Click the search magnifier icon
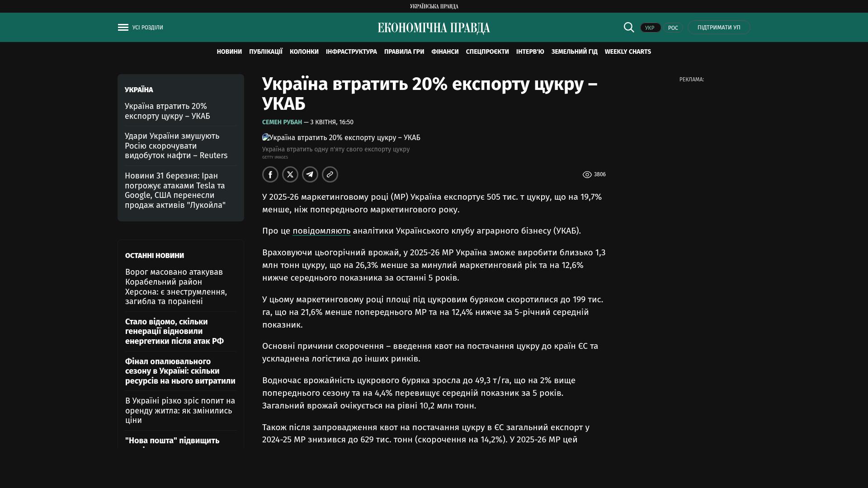868x488 pixels. click(x=629, y=28)
